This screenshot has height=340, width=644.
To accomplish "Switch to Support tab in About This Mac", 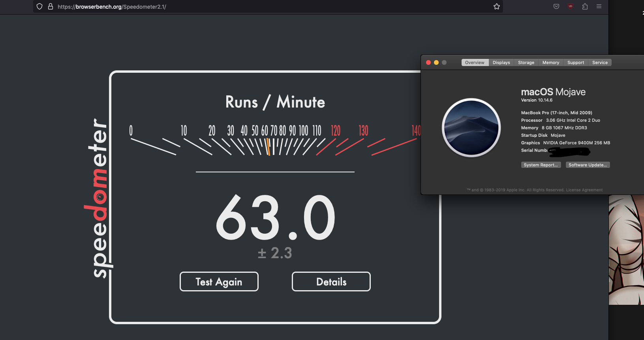I will coord(576,62).
